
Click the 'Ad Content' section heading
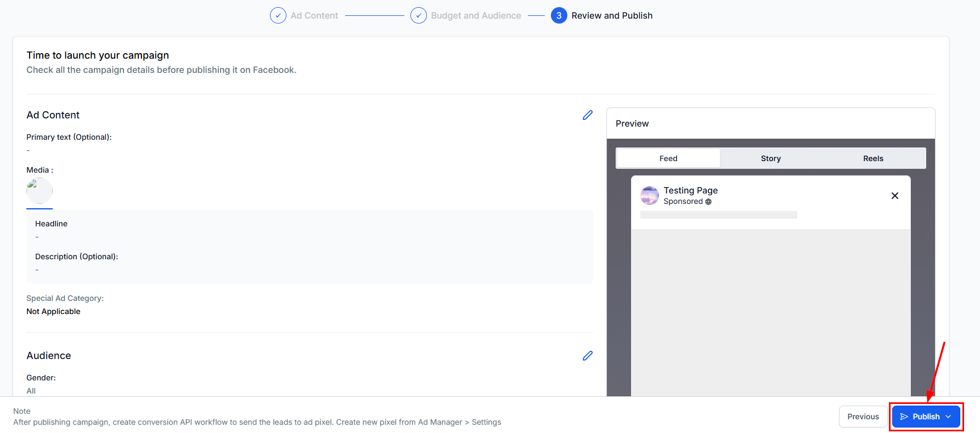53,115
